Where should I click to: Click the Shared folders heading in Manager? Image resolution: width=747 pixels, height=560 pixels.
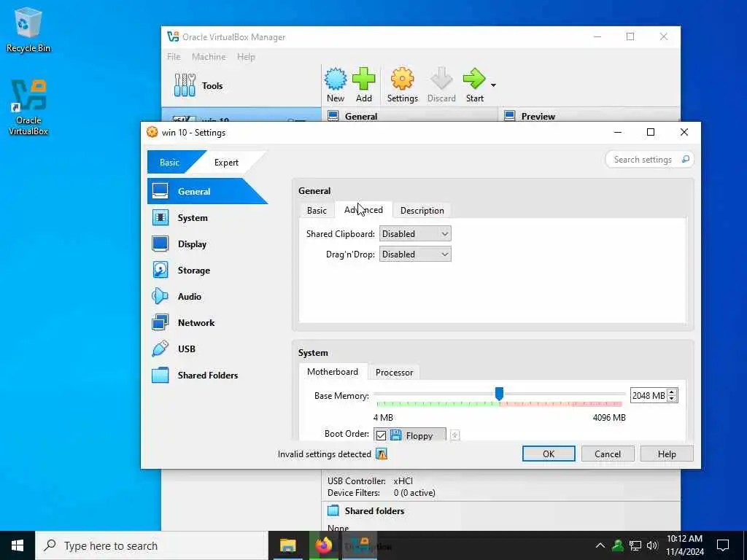374,511
